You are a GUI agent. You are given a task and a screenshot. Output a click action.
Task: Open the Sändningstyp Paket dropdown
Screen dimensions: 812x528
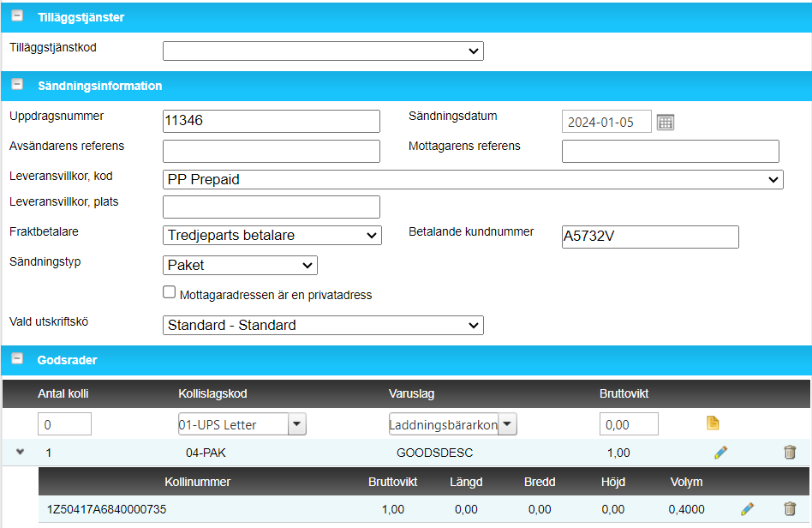(240, 265)
